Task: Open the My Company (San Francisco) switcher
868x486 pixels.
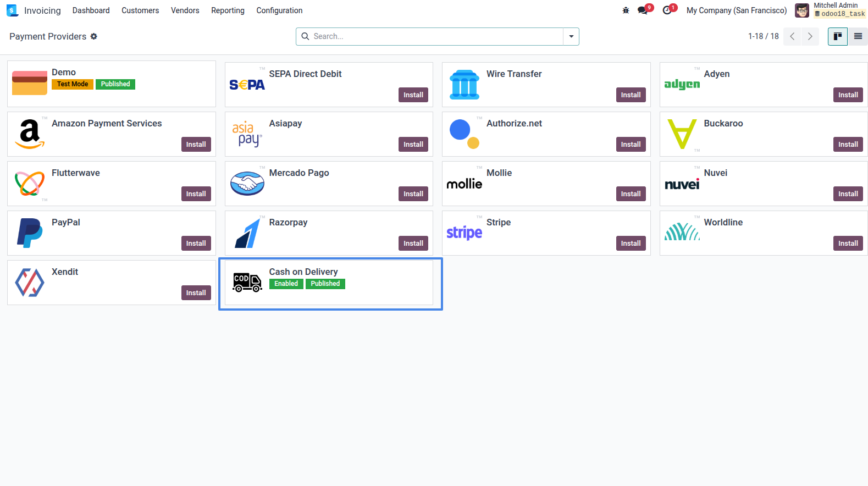Action: pyautogui.click(x=737, y=10)
